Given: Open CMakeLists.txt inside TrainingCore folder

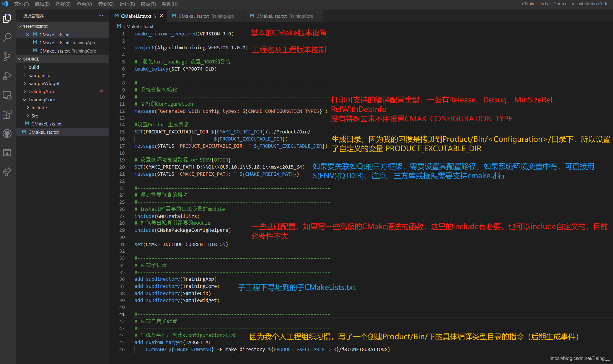Looking at the screenshot, I should coord(63,124).
